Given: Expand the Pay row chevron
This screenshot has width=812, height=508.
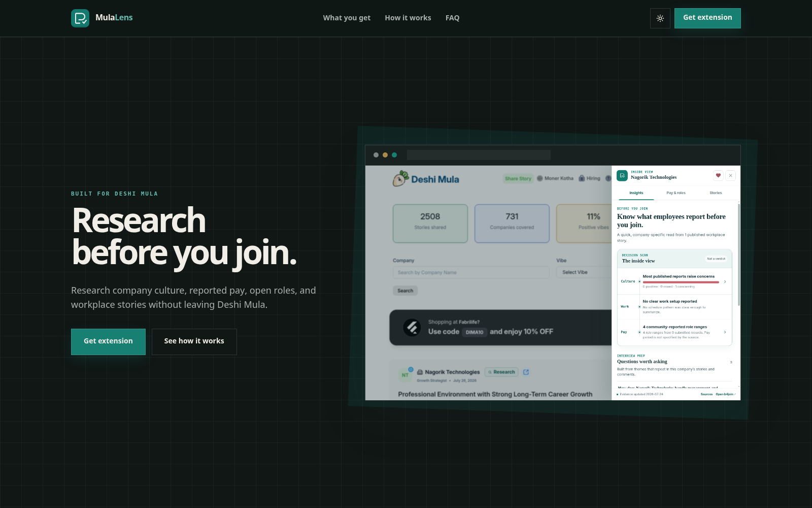Looking at the screenshot, I should pos(725,332).
